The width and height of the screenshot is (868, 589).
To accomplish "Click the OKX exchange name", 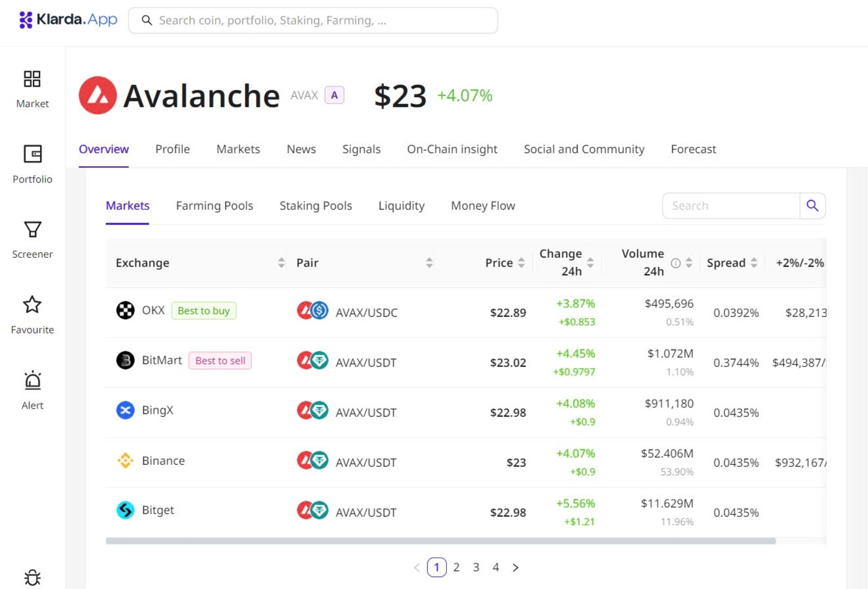I will (153, 311).
